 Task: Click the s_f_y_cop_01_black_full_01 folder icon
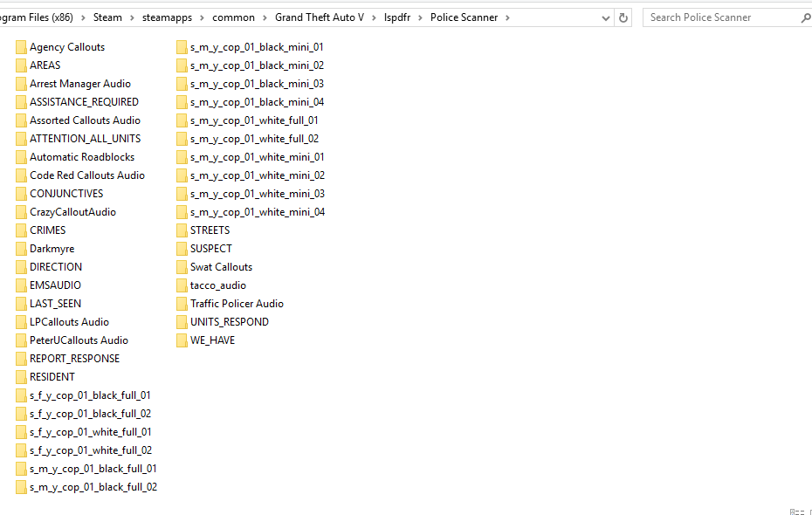click(21, 395)
